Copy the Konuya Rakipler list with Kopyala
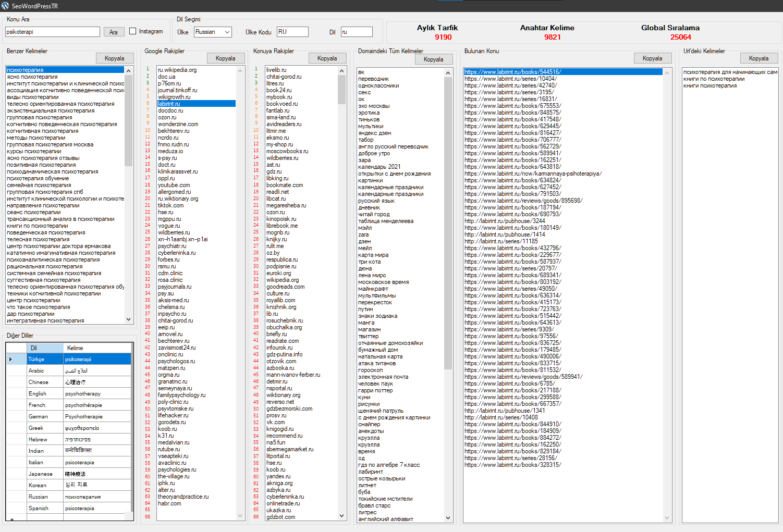 click(x=327, y=58)
